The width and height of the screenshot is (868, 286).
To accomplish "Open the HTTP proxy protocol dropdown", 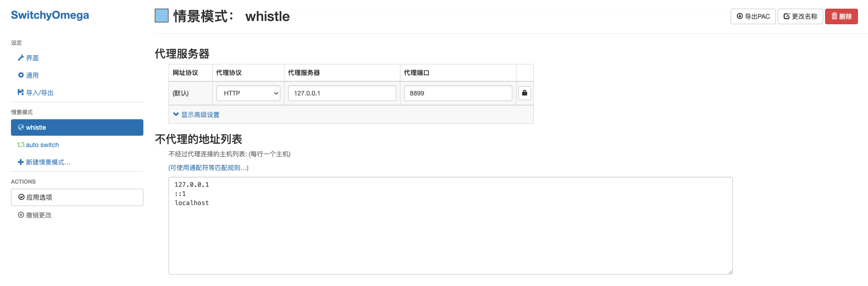I will 248,93.
